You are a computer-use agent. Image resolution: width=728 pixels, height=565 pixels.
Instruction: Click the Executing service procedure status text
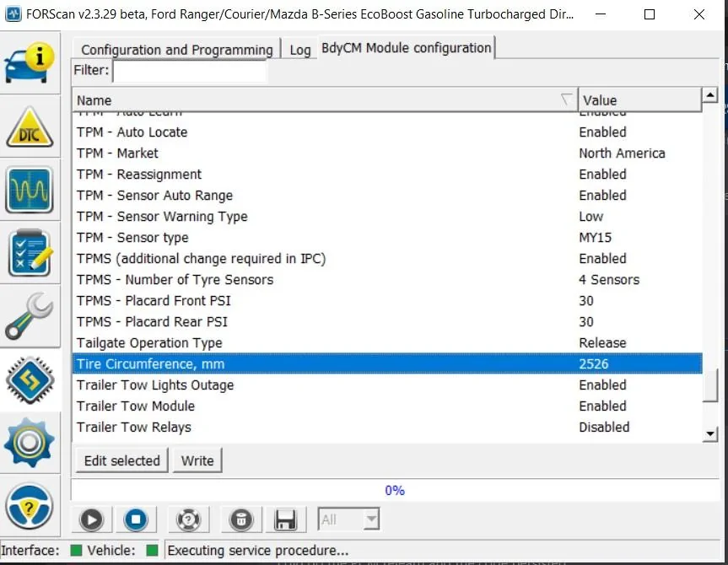(257, 551)
